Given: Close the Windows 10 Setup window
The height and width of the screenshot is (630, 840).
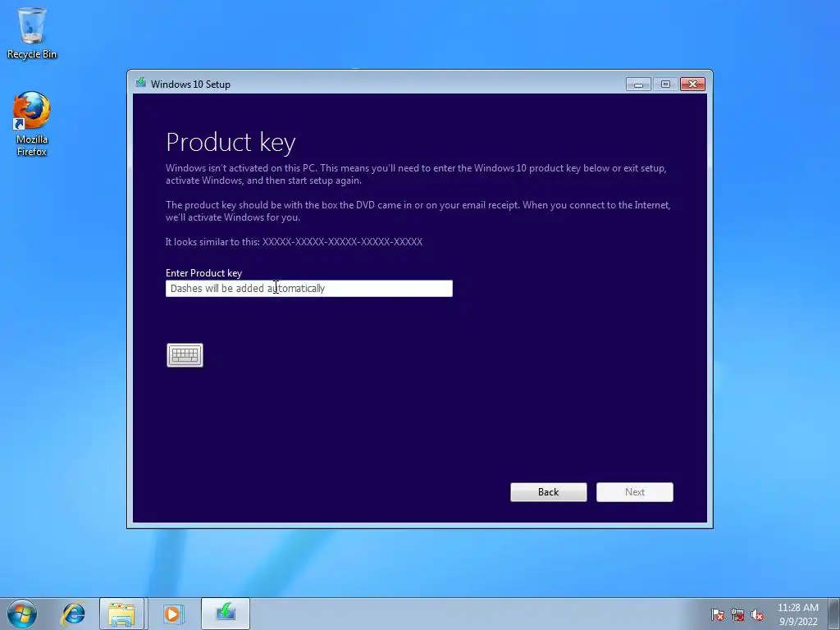Looking at the screenshot, I should tap(692, 84).
